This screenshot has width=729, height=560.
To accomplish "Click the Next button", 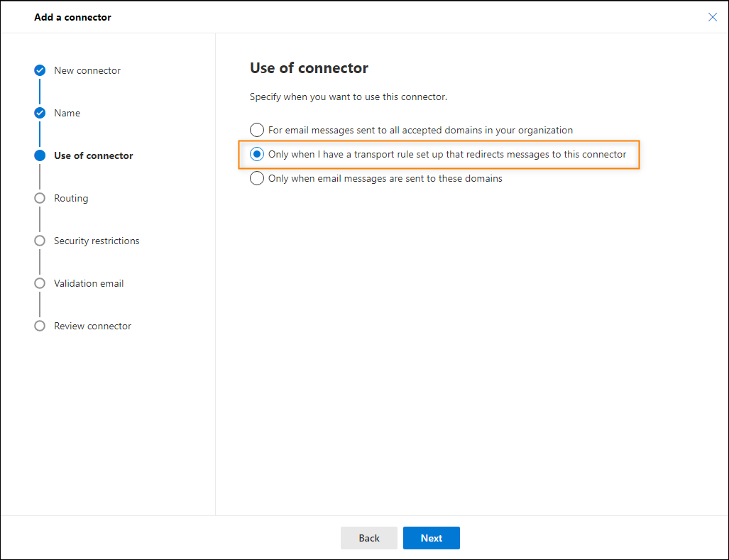I will [x=431, y=538].
